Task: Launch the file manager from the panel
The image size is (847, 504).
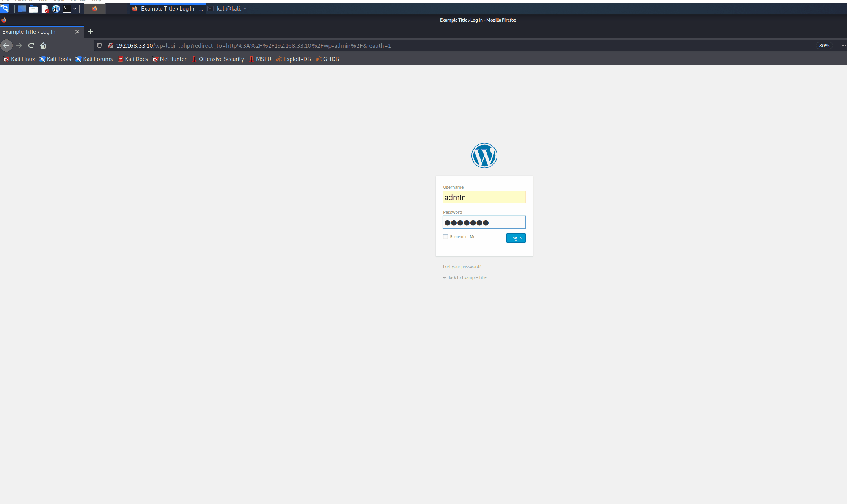Action: (33, 9)
